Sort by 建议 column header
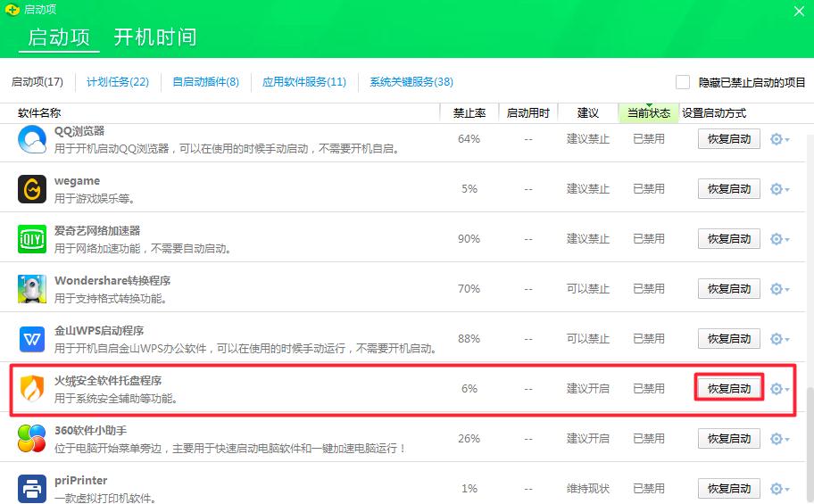 pos(587,113)
